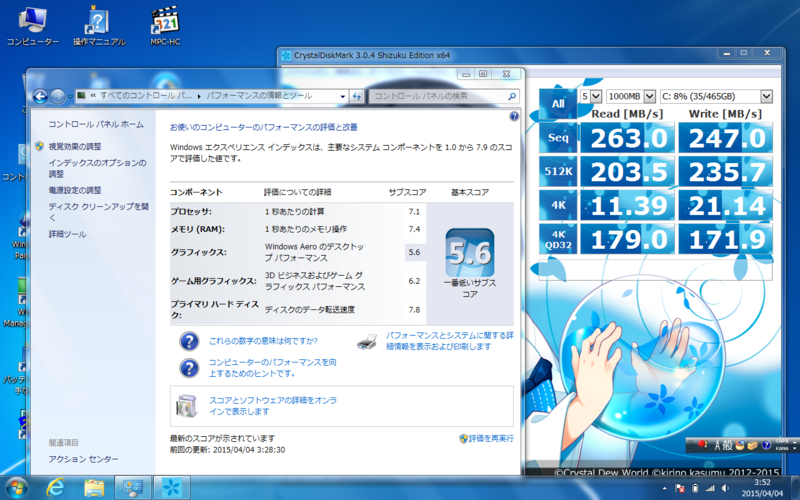The height and width of the screenshot is (500, 800).
Task: Click the Action Center flag tray icon
Action: point(680,489)
